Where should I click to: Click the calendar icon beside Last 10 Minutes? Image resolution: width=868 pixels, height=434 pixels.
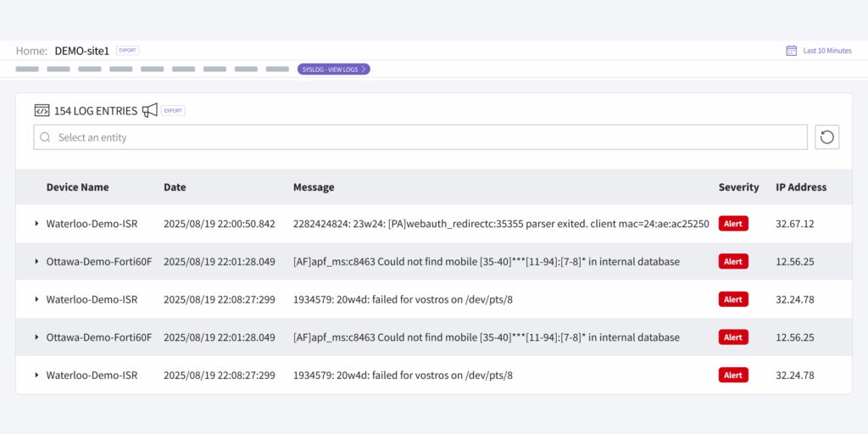tap(791, 51)
